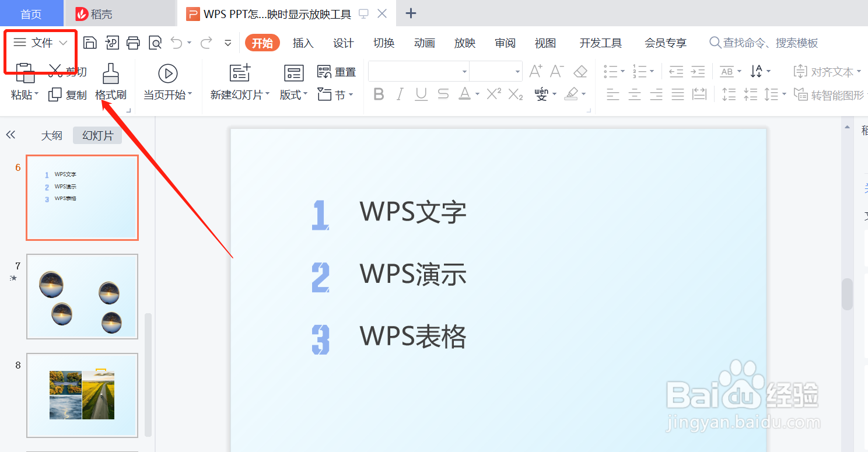Click Increase Font Size icon

tap(536, 71)
